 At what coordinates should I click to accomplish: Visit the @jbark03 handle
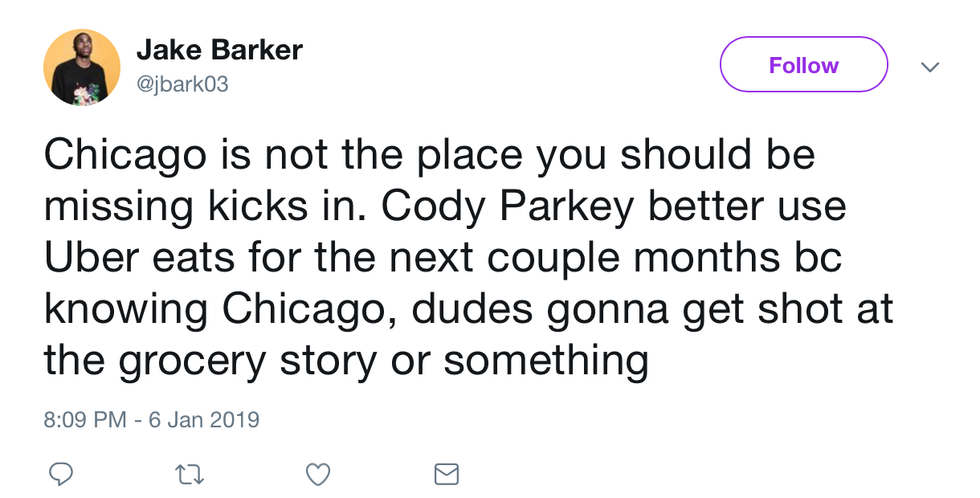pyautogui.click(x=182, y=84)
